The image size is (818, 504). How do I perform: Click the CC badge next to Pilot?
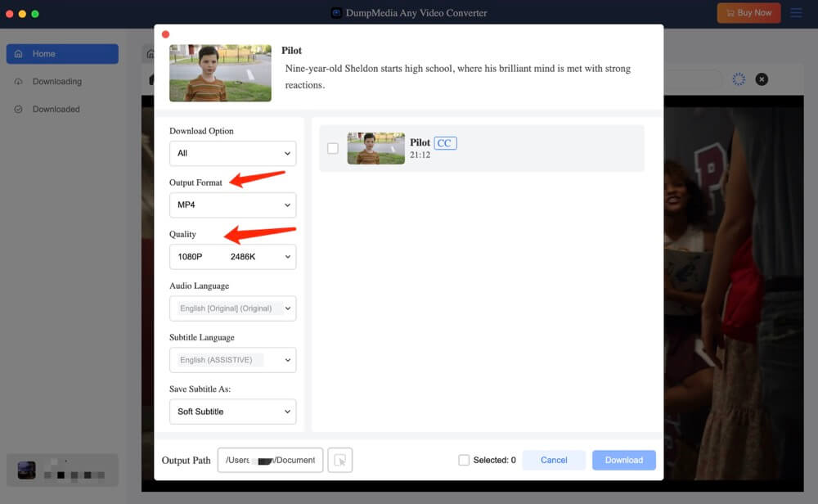(445, 143)
